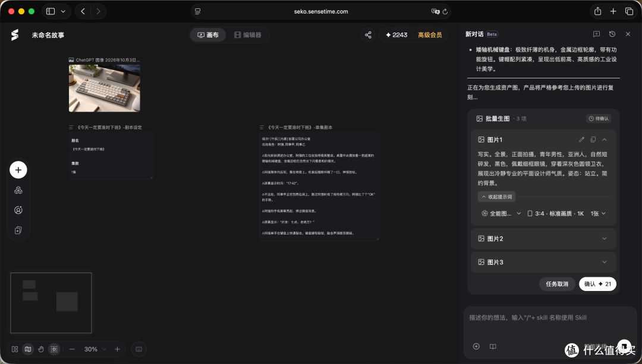Toggle the browser sidebar button
The image size is (642, 364).
point(51,11)
